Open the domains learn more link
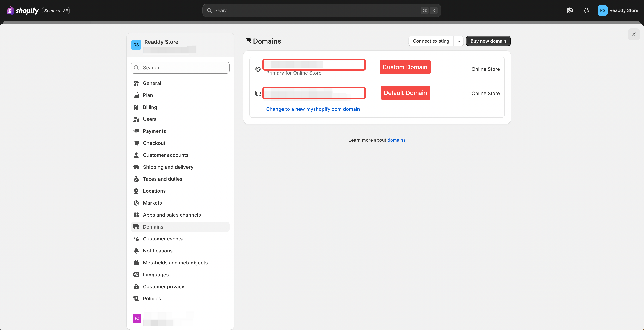Viewport: 644px width, 330px height. pyautogui.click(x=396, y=140)
